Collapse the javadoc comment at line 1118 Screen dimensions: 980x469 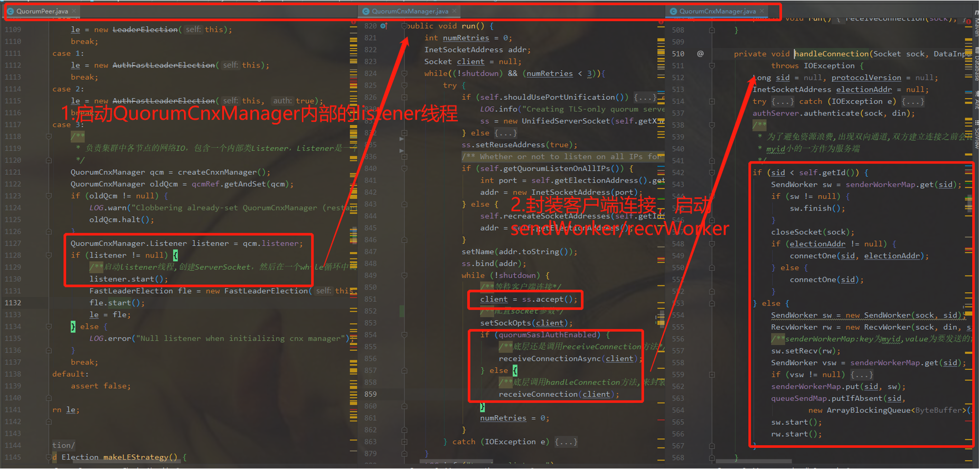49,136
